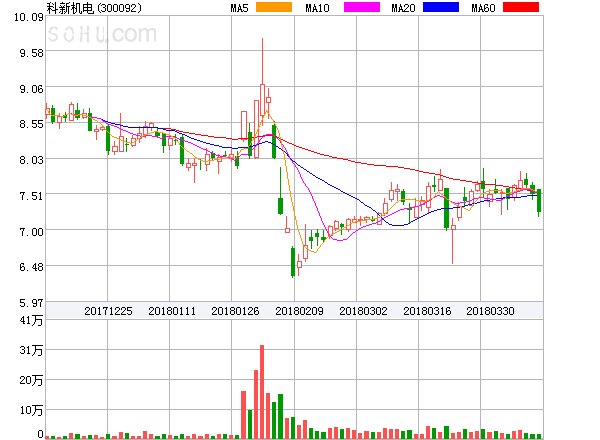Image resolution: width=600 pixels, height=440 pixels.
Task: Click the orange MA5 legend swatch
Action: click(274, 7)
